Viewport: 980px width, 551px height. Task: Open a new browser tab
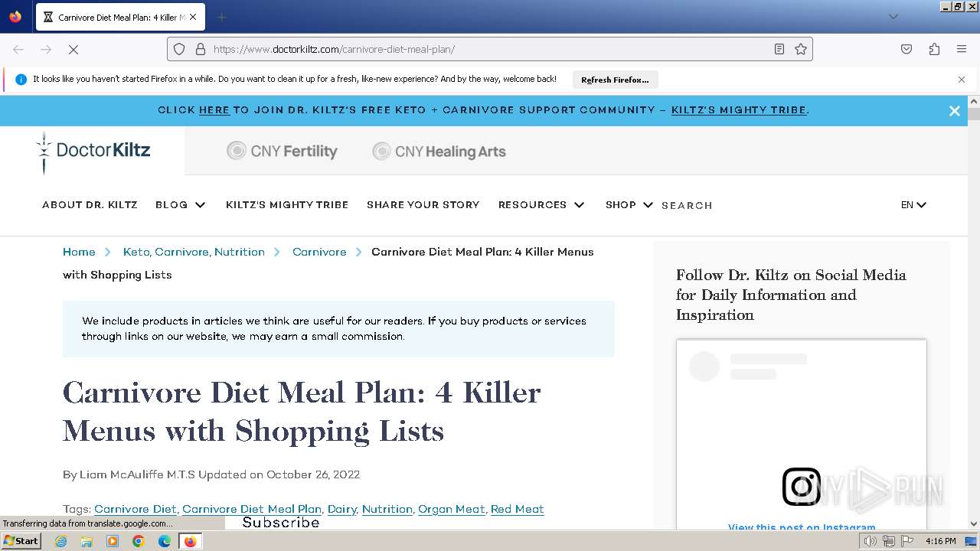coord(221,17)
